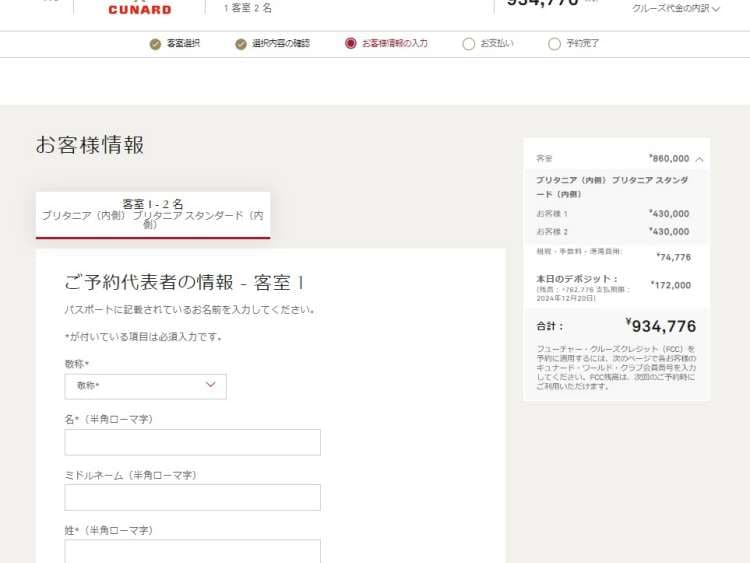750x563 pixels.
Task: Click the Cunard logo in the header
Action: coord(139,9)
